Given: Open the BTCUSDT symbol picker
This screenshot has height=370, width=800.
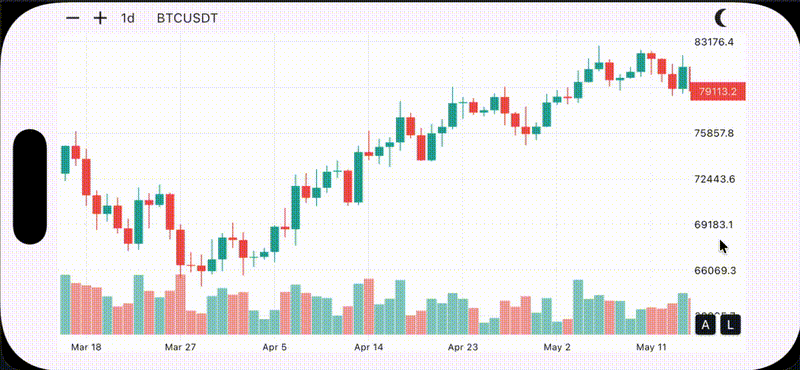Looking at the screenshot, I should pos(187,18).
